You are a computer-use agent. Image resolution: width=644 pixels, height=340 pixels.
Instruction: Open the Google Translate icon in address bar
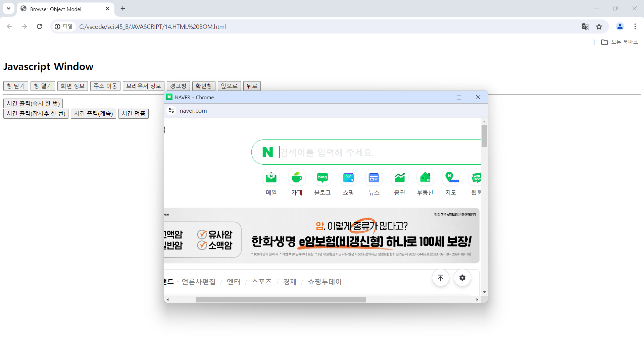click(x=586, y=27)
